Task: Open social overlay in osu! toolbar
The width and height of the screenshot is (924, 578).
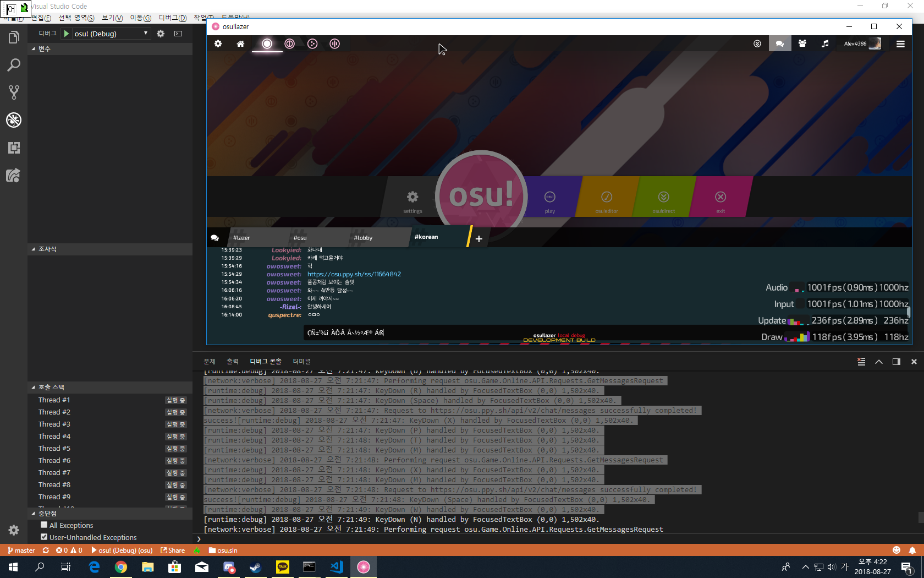Action: click(802, 43)
